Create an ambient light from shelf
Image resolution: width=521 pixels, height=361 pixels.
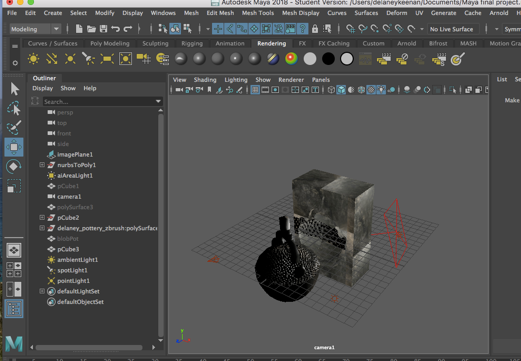[x=33, y=59]
